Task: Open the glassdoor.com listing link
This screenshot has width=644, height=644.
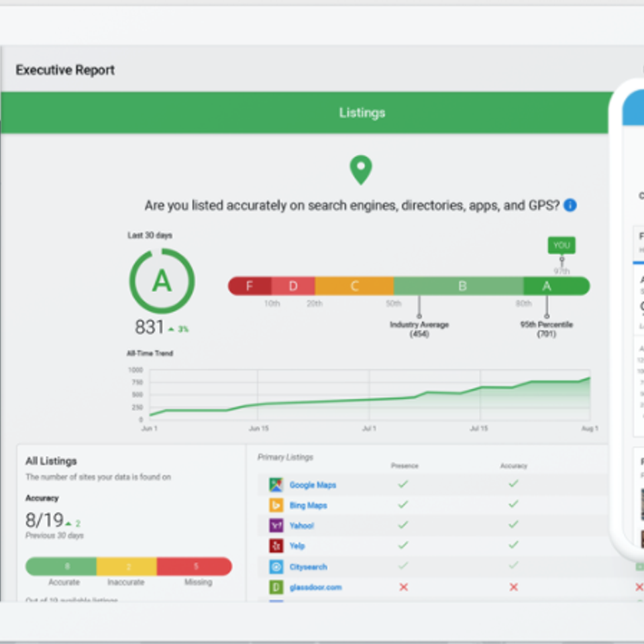Action: tap(315, 588)
